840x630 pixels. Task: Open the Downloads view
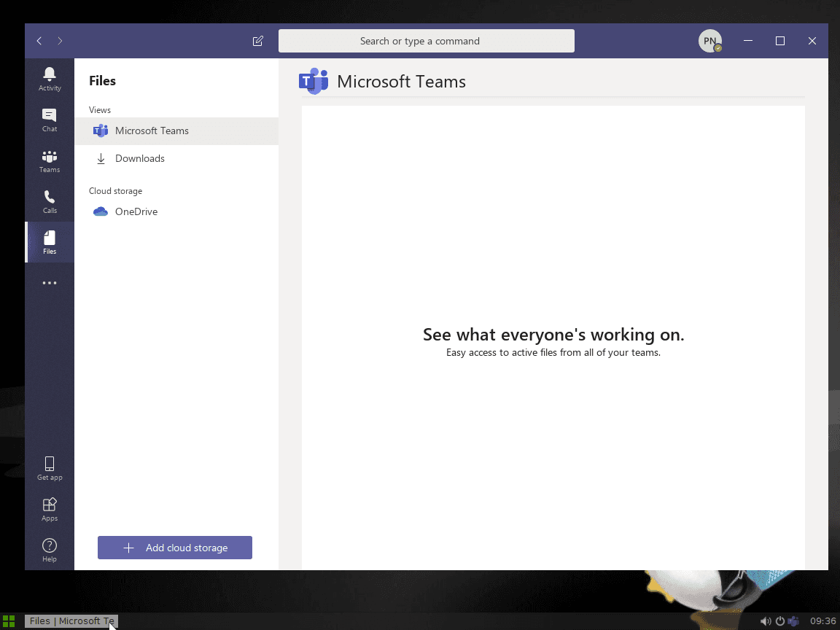coord(139,158)
